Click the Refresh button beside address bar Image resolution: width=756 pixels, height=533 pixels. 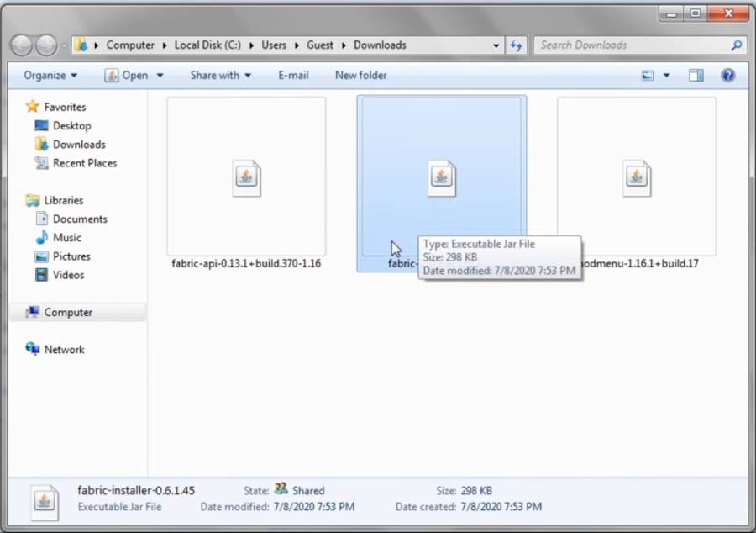pos(516,45)
